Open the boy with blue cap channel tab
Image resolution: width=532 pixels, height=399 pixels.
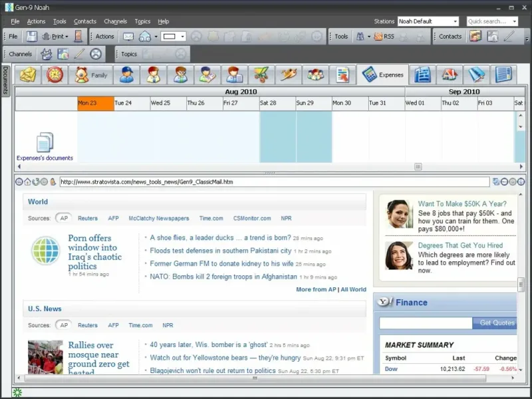tap(126, 74)
